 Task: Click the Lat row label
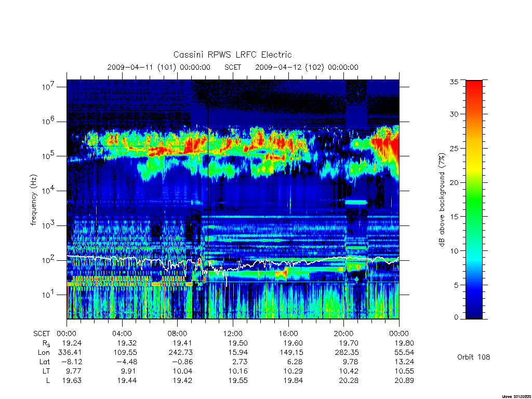coord(45,362)
